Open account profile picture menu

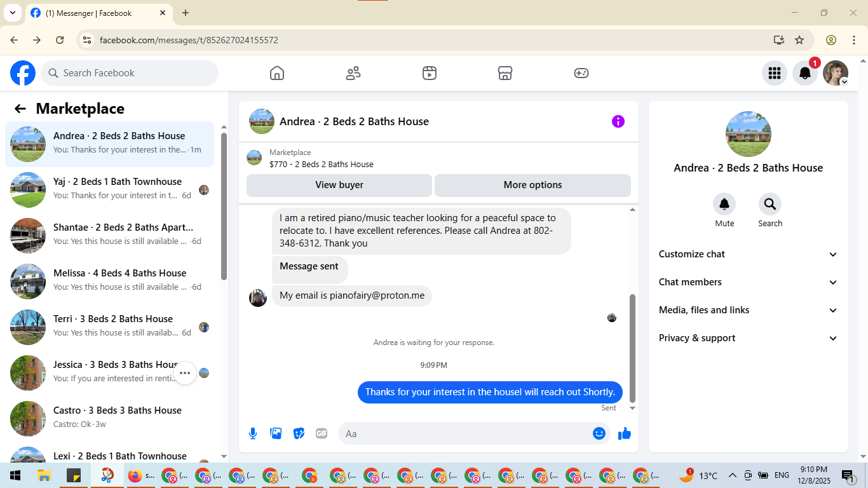coord(836,73)
